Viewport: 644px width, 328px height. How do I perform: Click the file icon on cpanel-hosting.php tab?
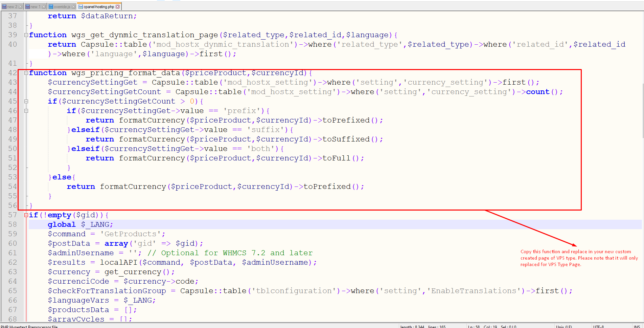coord(80,7)
